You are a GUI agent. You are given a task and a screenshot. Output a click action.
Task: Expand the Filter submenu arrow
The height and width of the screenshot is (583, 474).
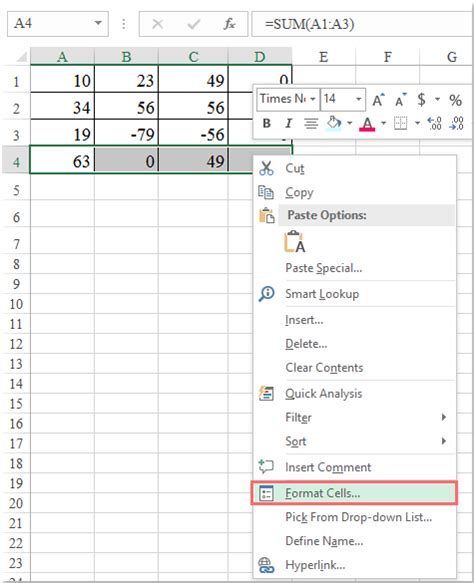coord(444,417)
